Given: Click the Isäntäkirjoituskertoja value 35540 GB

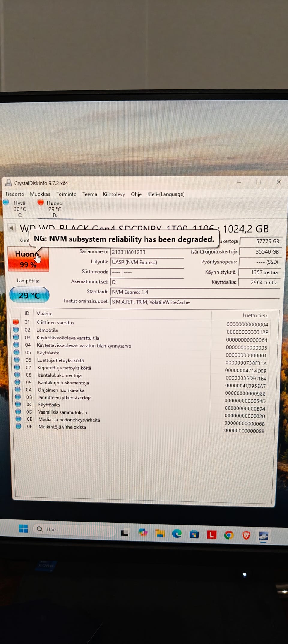Looking at the screenshot, I should coord(260,252).
